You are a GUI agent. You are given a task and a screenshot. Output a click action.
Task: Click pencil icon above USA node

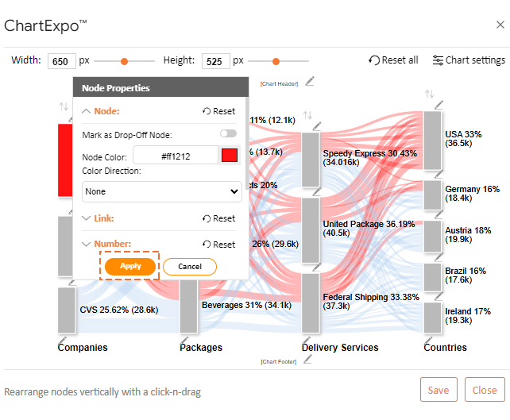point(439,105)
